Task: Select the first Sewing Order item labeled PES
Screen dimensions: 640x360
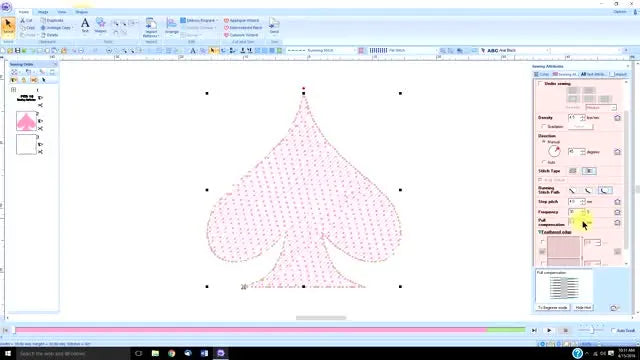Action: [26, 98]
